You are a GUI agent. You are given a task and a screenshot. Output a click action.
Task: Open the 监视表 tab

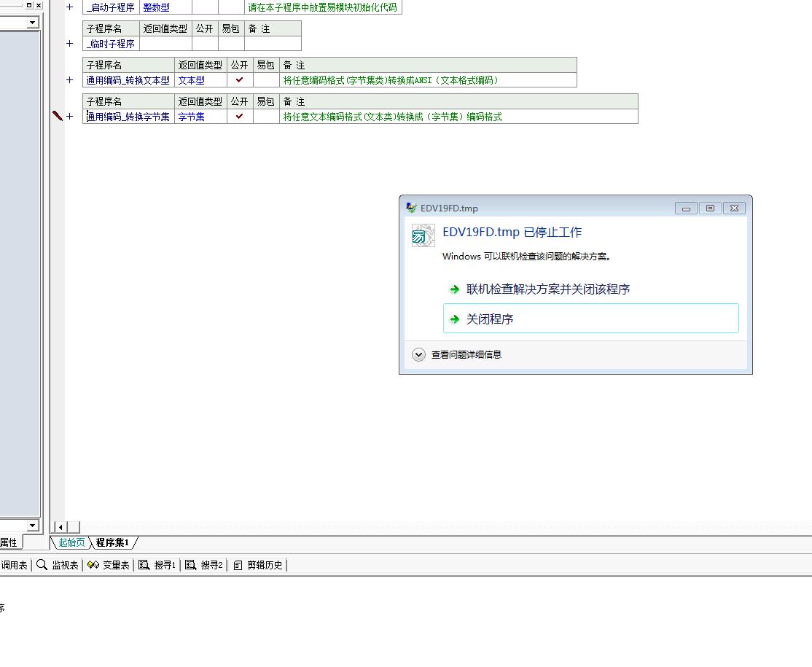(x=58, y=565)
